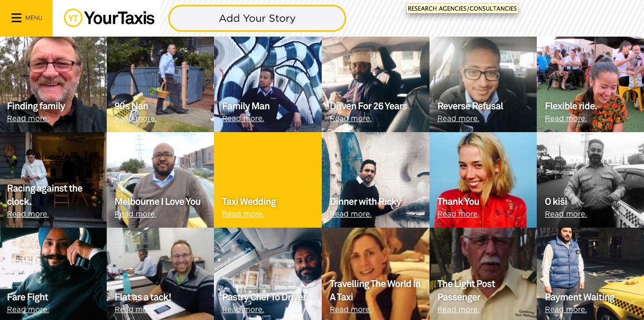
Task: View the Melbourne I Love You story
Action: pos(160,180)
